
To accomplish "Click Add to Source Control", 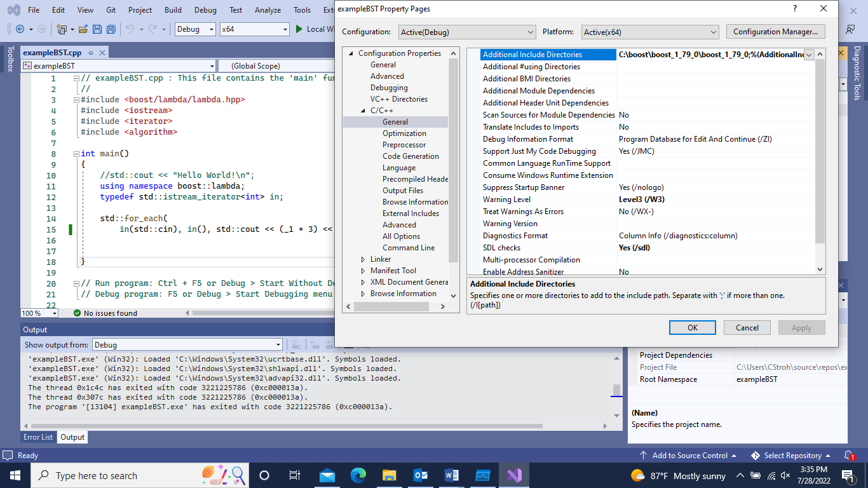I will 689,455.
